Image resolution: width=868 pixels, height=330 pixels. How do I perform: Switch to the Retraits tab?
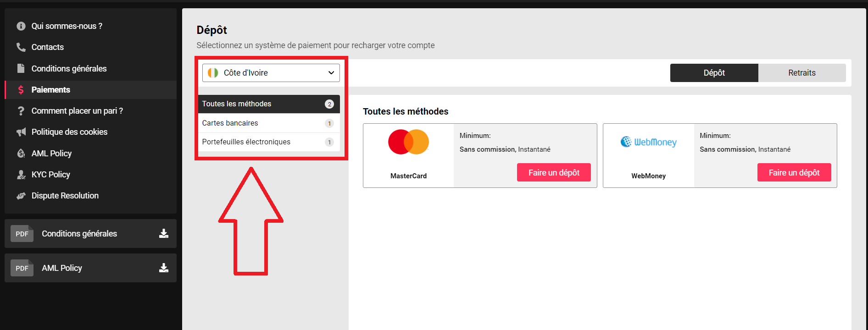(x=802, y=73)
